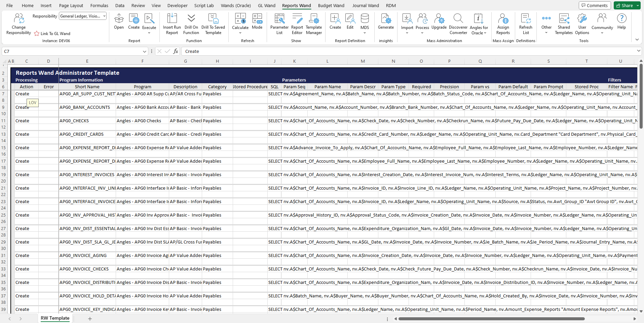Screen dimensions: 644x323
Task: Open the Parameter List
Action: [x=279, y=24]
